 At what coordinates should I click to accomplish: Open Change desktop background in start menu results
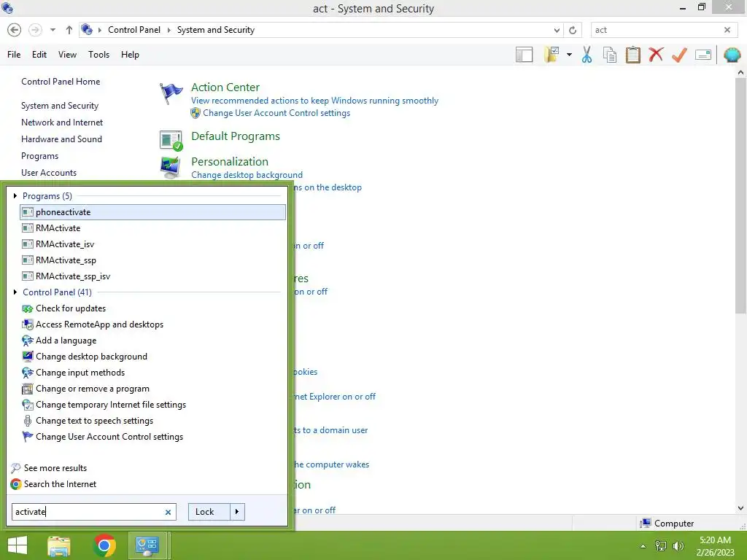coord(153,357)
